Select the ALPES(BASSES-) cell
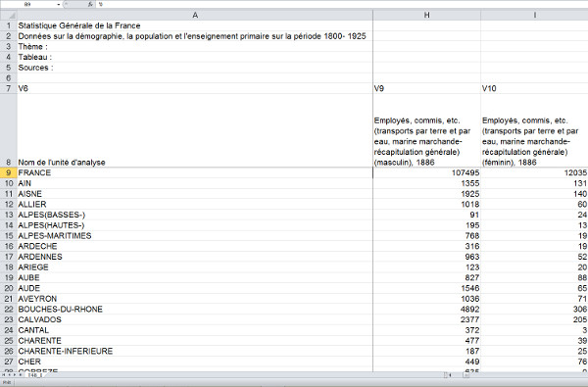 click(195, 215)
